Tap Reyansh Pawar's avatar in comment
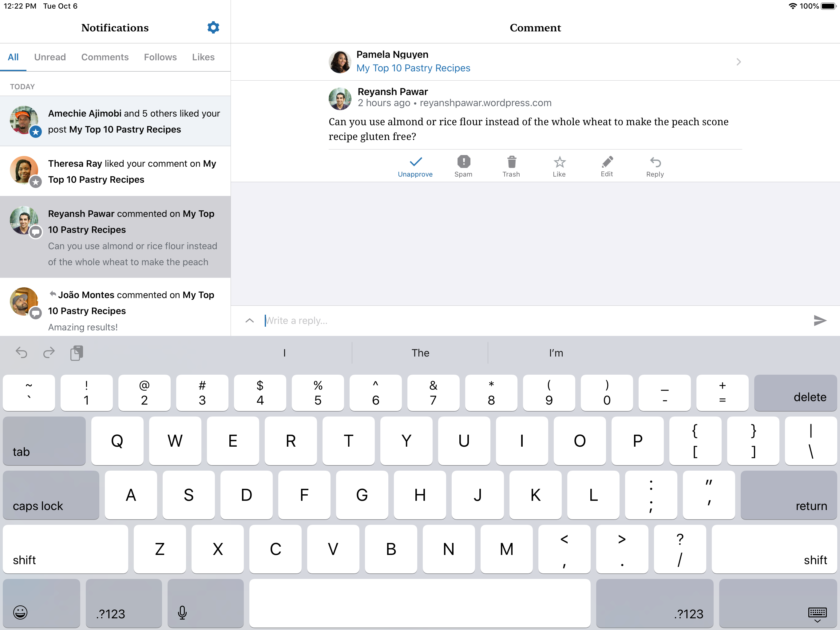The image size is (840, 630). [340, 98]
